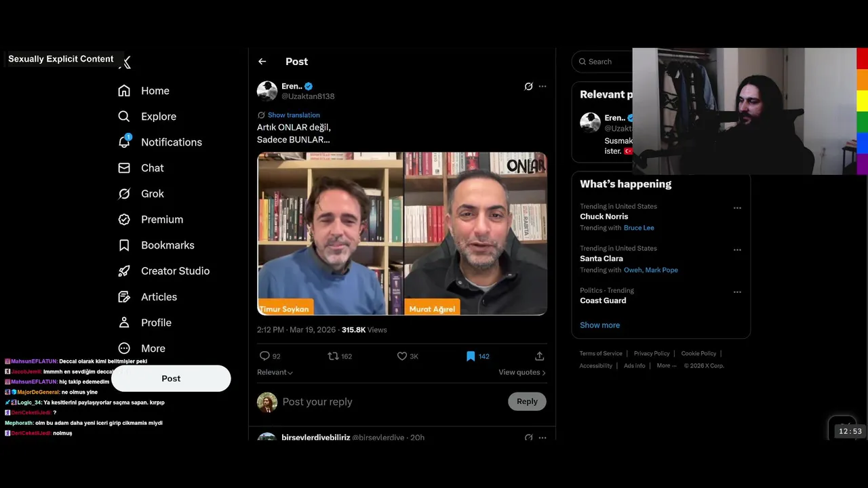Click the Premium verified badge icon

pos(124,220)
